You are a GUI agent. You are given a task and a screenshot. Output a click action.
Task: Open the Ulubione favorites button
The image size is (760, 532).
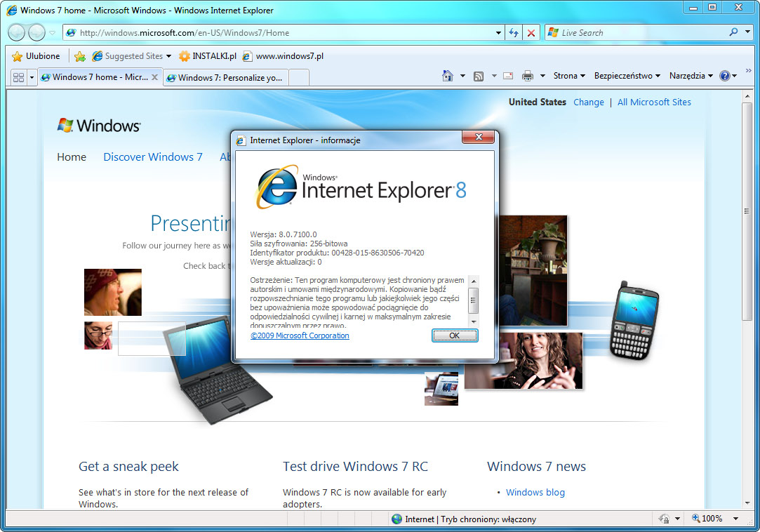(x=36, y=56)
